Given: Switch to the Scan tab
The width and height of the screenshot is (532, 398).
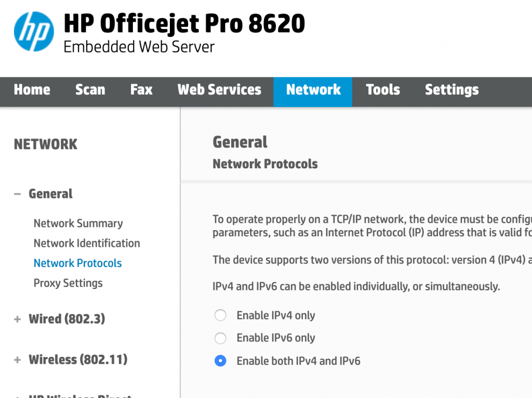Looking at the screenshot, I should point(90,89).
